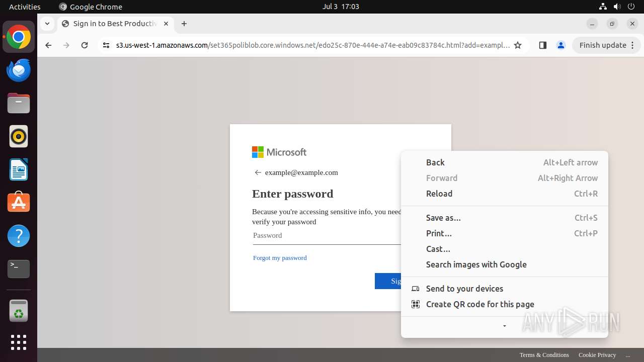Screen dimensions: 644x362
Task: Choose Reload in the context menu
Action: point(505,194)
